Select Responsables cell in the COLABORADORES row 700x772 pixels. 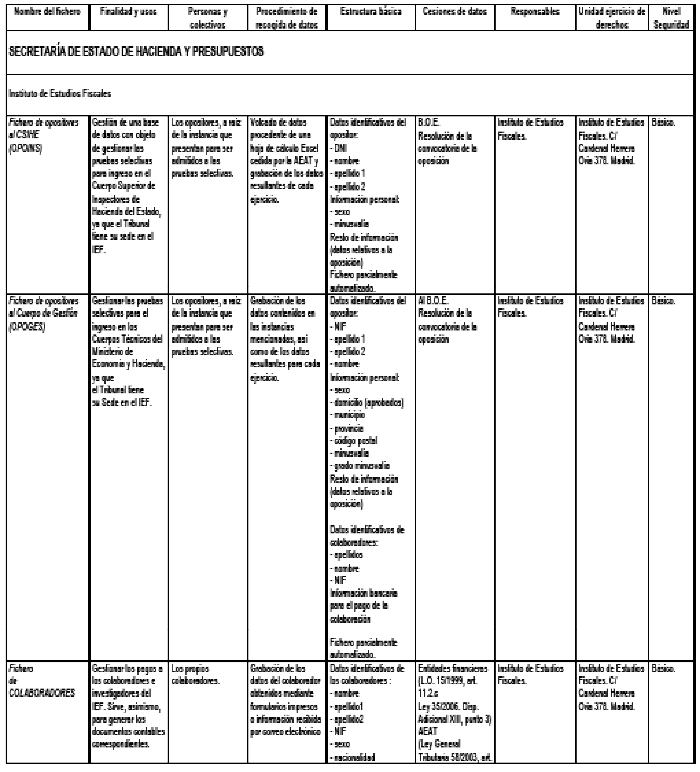coord(535,713)
